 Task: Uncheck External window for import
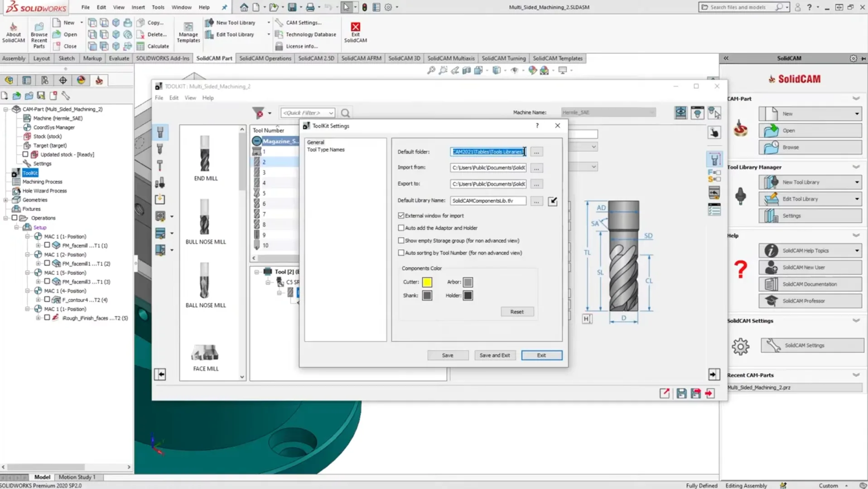pyautogui.click(x=401, y=216)
